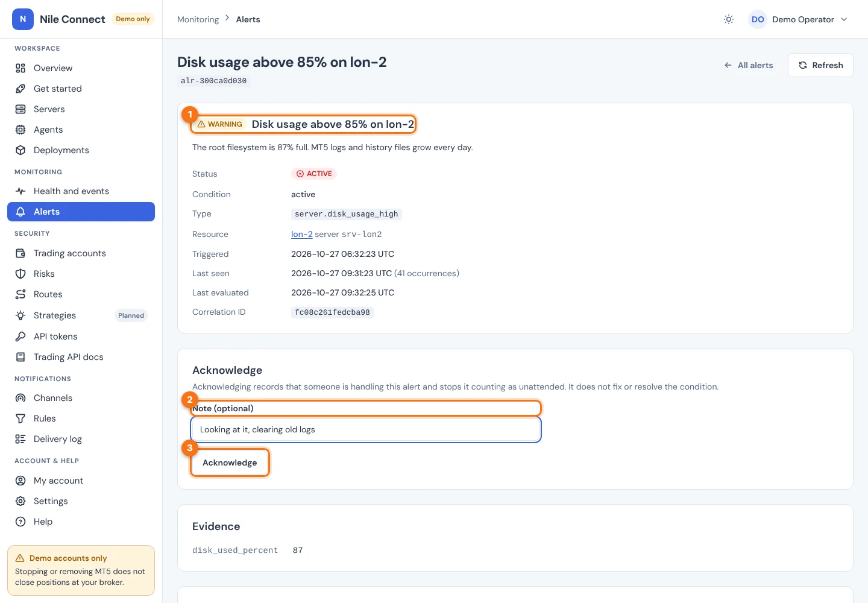Click the Channels radio icon
The width and height of the screenshot is (868, 603).
pyautogui.click(x=20, y=398)
